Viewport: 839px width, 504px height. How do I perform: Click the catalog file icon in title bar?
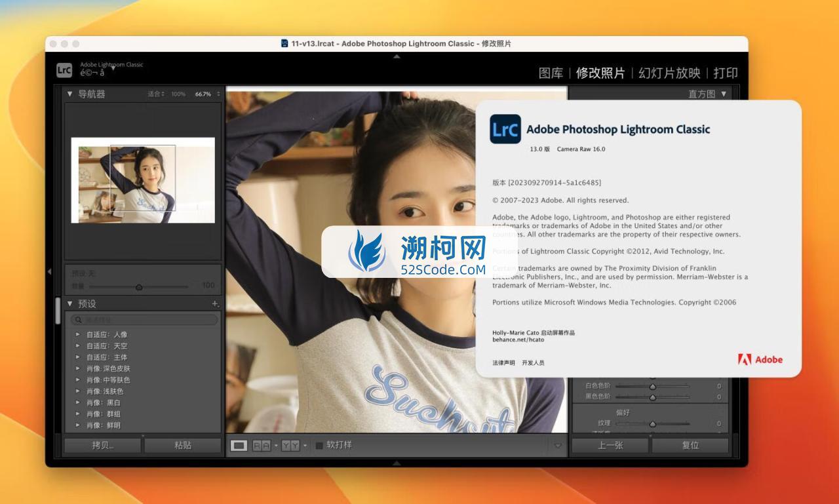pos(284,43)
